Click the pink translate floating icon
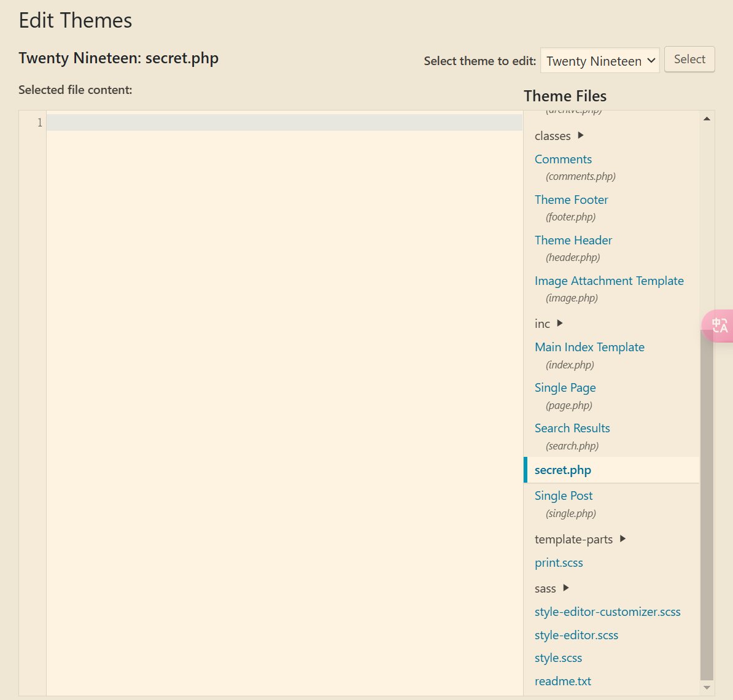Image resolution: width=733 pixels, height=700 pixels. 718,325
